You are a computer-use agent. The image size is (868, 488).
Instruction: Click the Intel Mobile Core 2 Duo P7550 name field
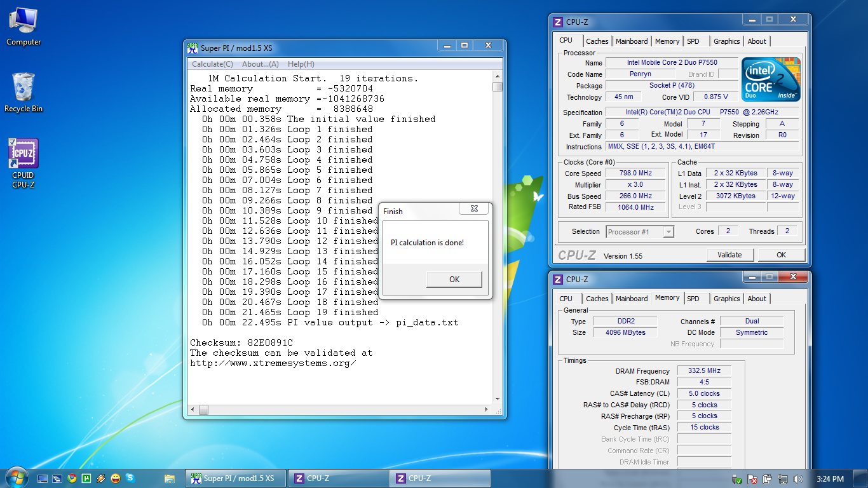pos(672,63)
